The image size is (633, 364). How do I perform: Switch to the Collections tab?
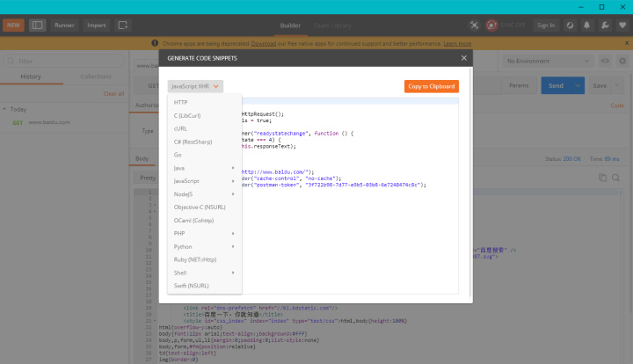[96, 76]
